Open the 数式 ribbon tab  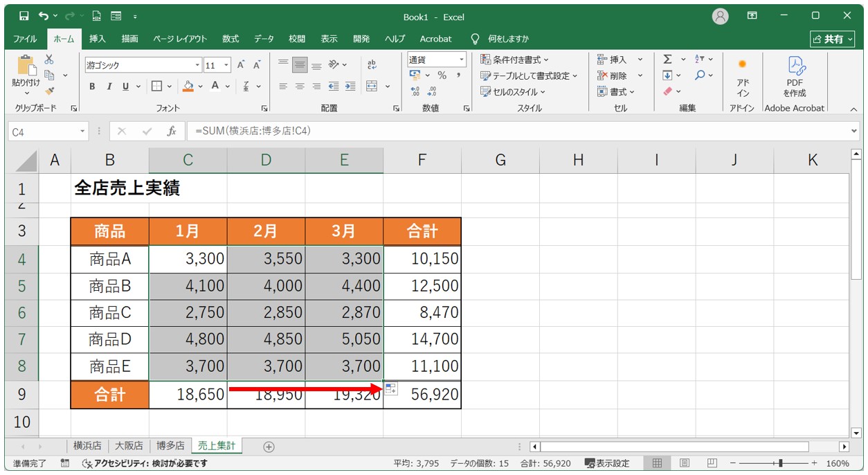coord(230,39)
